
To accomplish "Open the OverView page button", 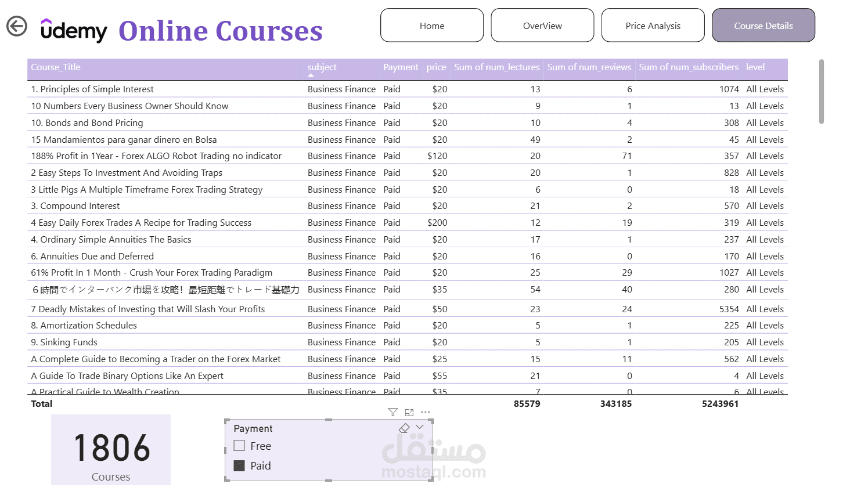I will [542, 26].
